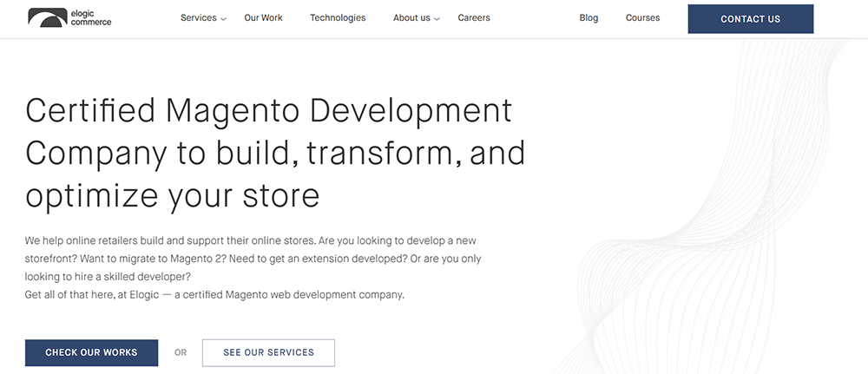Image resolution: width=868 pixels, height=374 pixels.
Task: Click the Elogic Commerce logo
Action: click(x=69, y=17)
